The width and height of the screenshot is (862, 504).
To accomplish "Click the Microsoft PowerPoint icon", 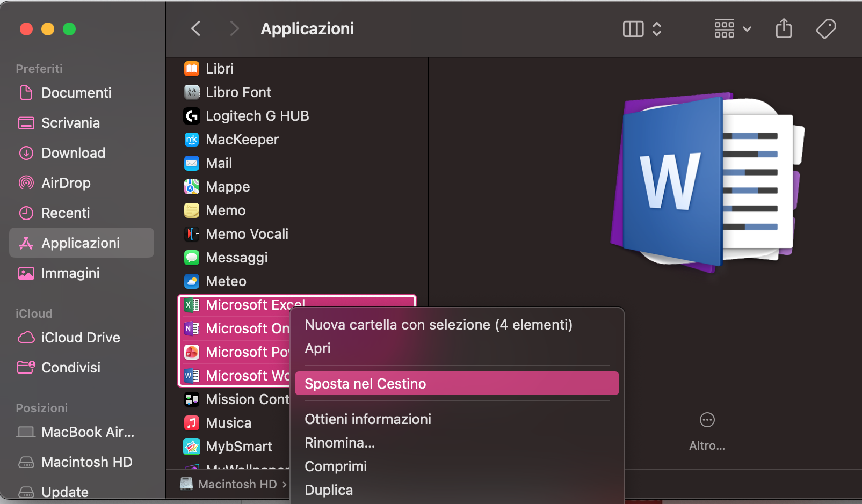I will (192, 352).
